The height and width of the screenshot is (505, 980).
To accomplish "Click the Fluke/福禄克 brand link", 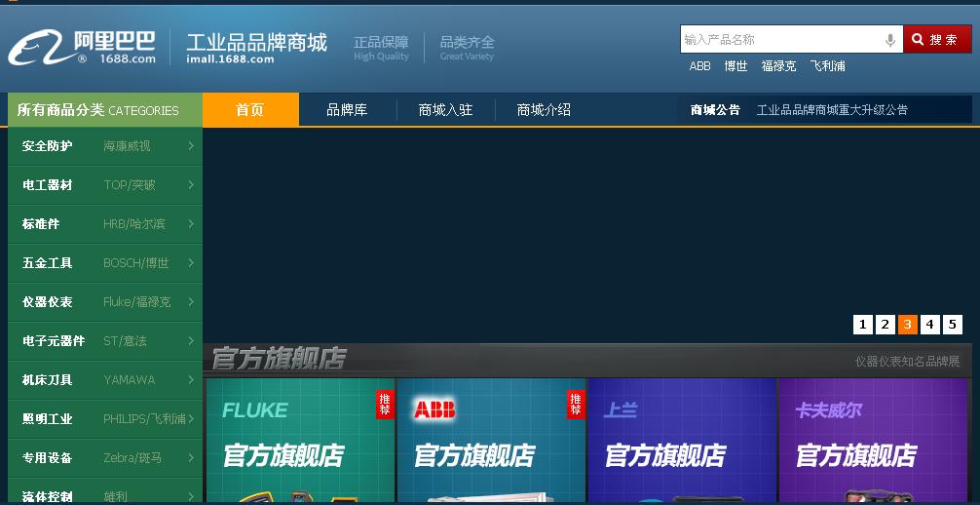I will click(137, 301).
